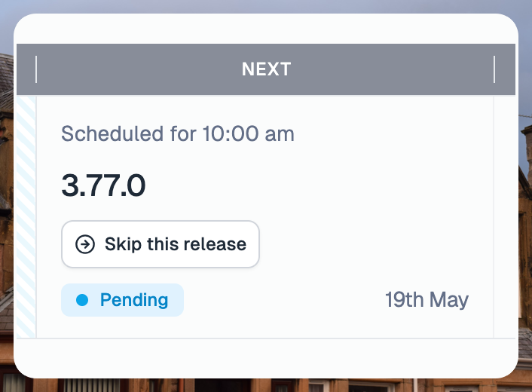Select the Scheduled for 10:00 am text
Viewport: 532px width, 392px height.
coord(177,133)
